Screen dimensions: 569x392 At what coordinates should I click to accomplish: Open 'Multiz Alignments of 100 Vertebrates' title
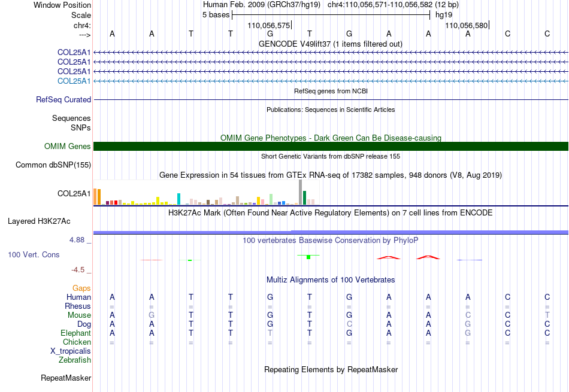[x=331, y=279]
